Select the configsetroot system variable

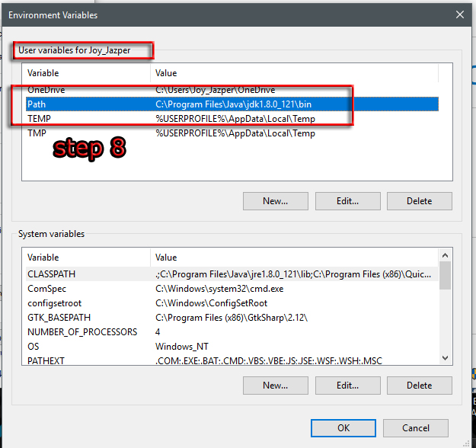click(232, 303)
